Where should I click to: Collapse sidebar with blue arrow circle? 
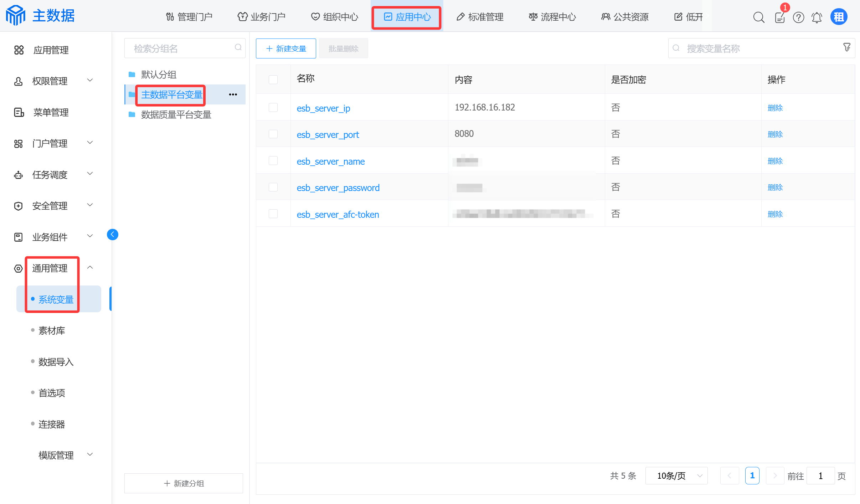point(113,235)
